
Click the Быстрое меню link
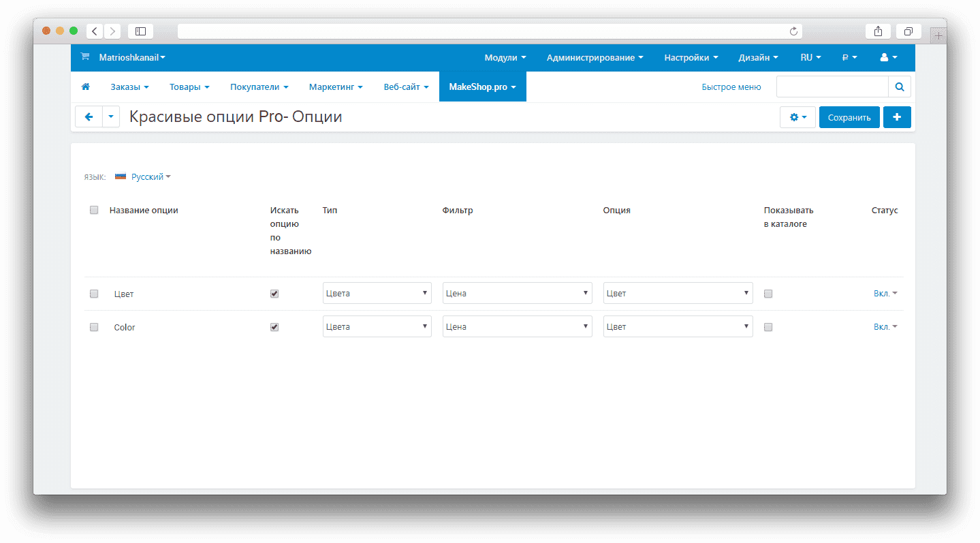731,87
